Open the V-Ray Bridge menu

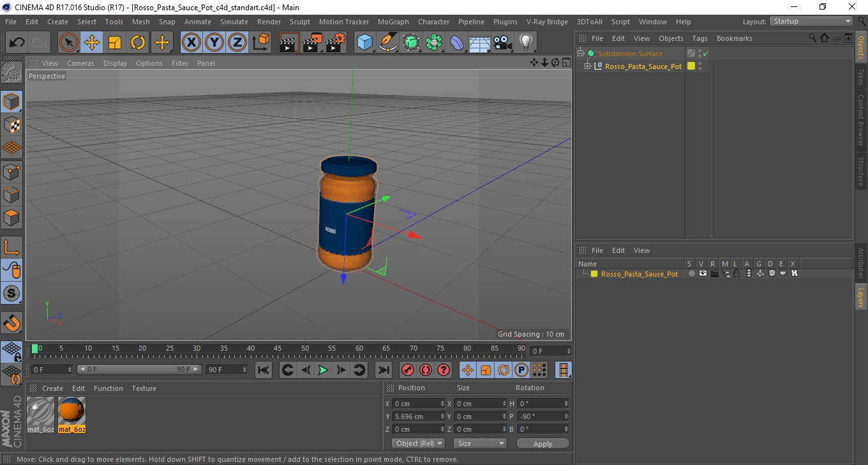547,22
